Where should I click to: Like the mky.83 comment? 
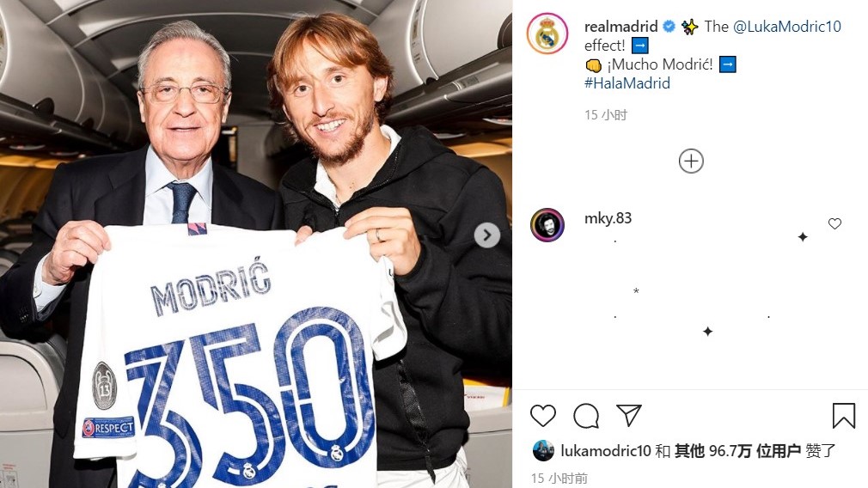point(834,223)
